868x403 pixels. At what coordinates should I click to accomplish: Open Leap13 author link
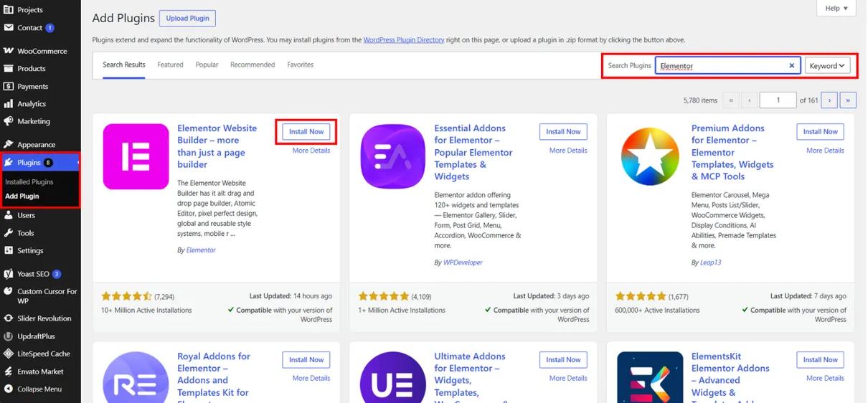click(711, 262)
